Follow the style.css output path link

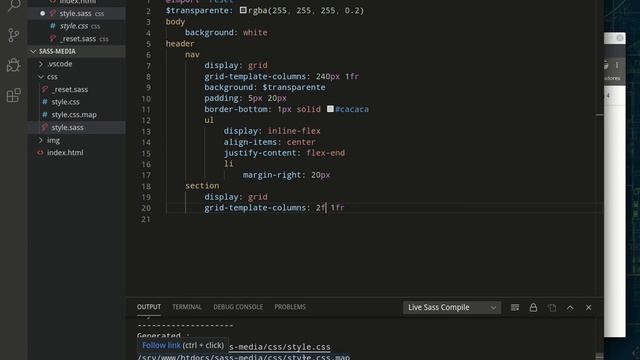[x=280, y=347]
